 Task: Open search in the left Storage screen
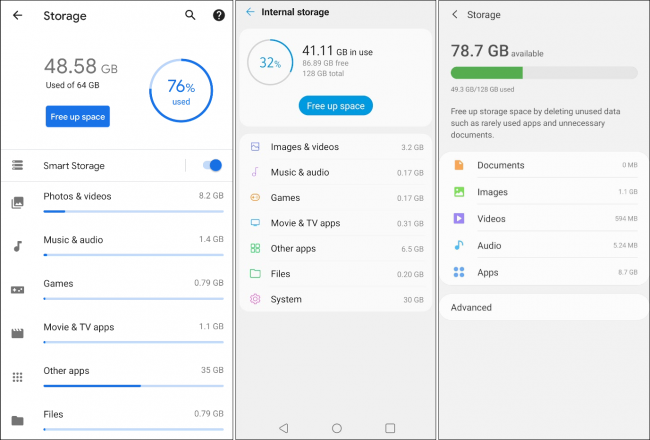[x=190, y=15]
